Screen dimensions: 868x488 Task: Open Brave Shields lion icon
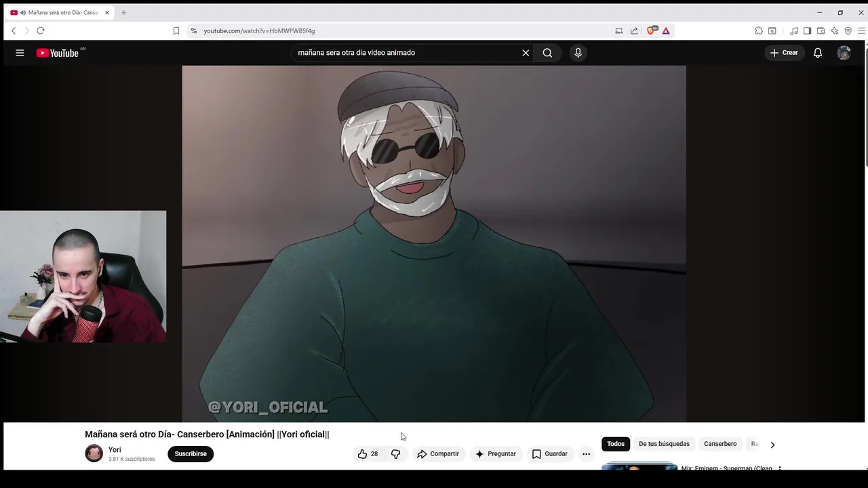(652, 30)
